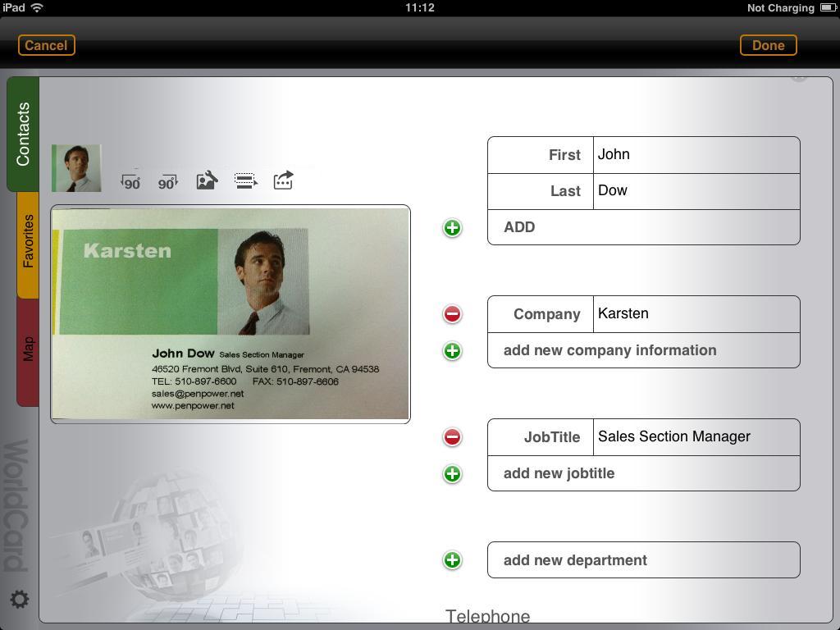Delete the Sales Section Manager job title

(x=452, y=437)
